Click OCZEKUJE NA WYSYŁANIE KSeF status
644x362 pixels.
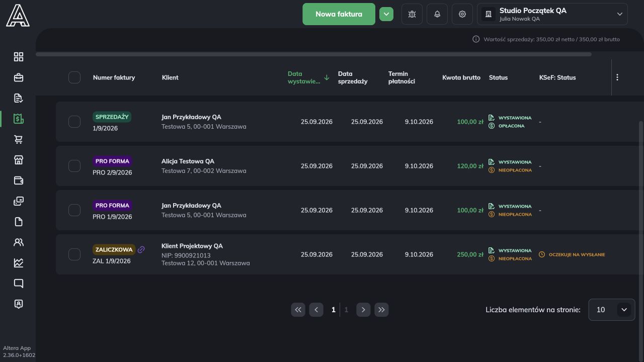pyautogui.click(x=577, y=254)
